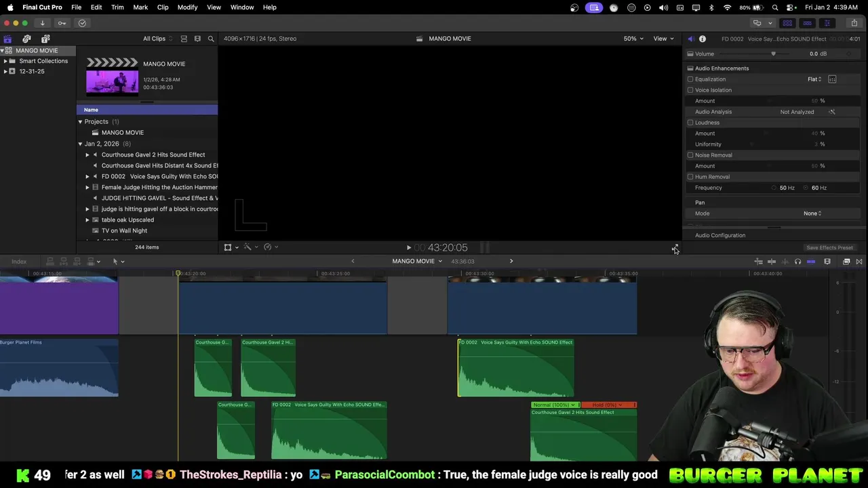Select the 60 Hz radio button

806,188
